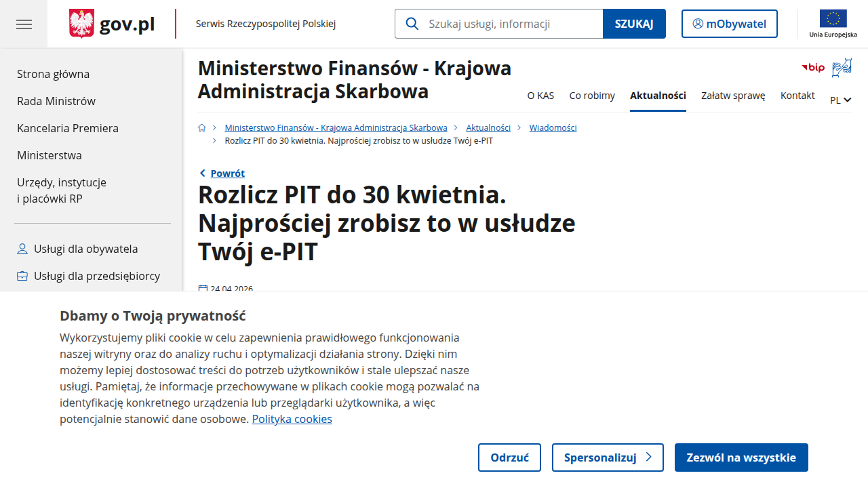Image resolution: width=868 pixels, height=488 pixels.
Task: Open the Kontakt tab
Action: [797, 96]
